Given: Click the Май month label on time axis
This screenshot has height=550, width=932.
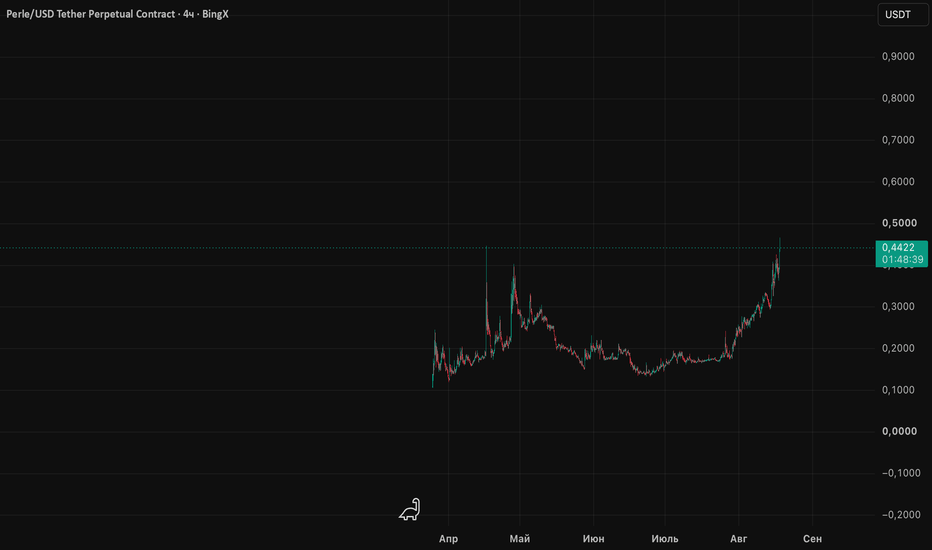Looking at the screenshot, I should click(519, 539).
